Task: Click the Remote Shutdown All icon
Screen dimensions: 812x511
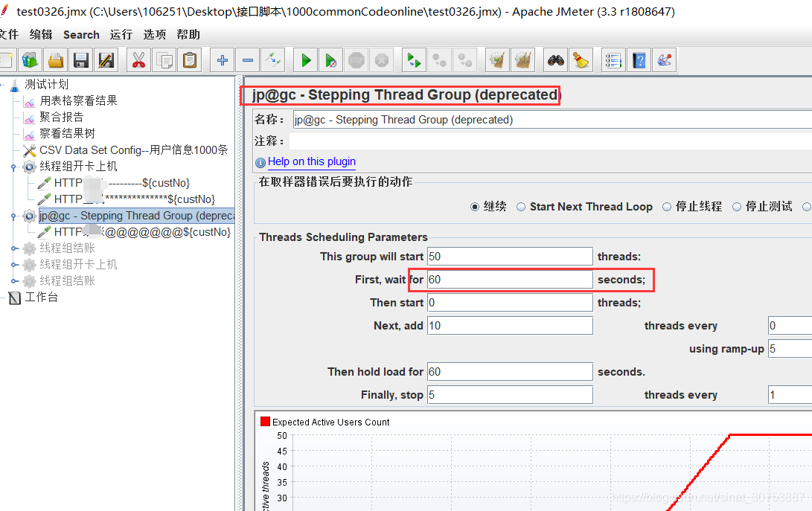Action: point(465,60)
